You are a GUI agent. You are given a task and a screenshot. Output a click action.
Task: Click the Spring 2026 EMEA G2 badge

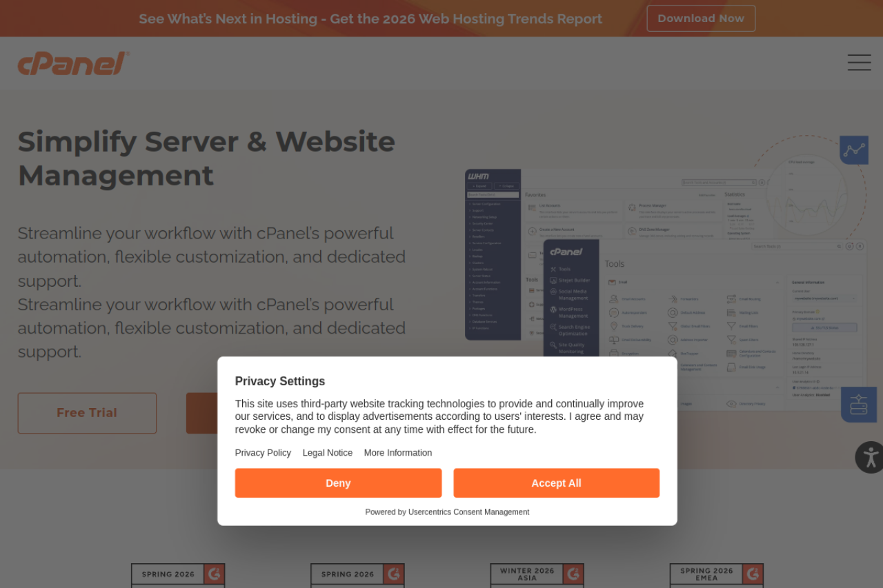tap(717, 576)
